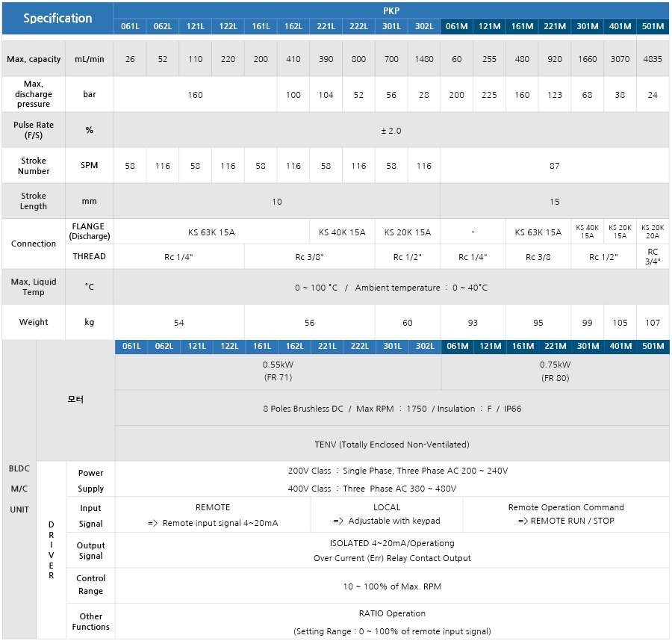Click the 0.75kW (FR 80) motor cell
Image resolution: width=672 pixels, height=641 pixels.
coord(555,371)
